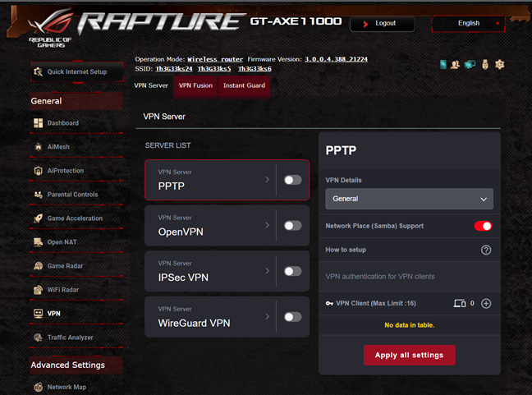The height and width of the screenshot is (395, 532).
Task: Expand the WireGuard VPN entry chevron
Action: coord(268,316)
